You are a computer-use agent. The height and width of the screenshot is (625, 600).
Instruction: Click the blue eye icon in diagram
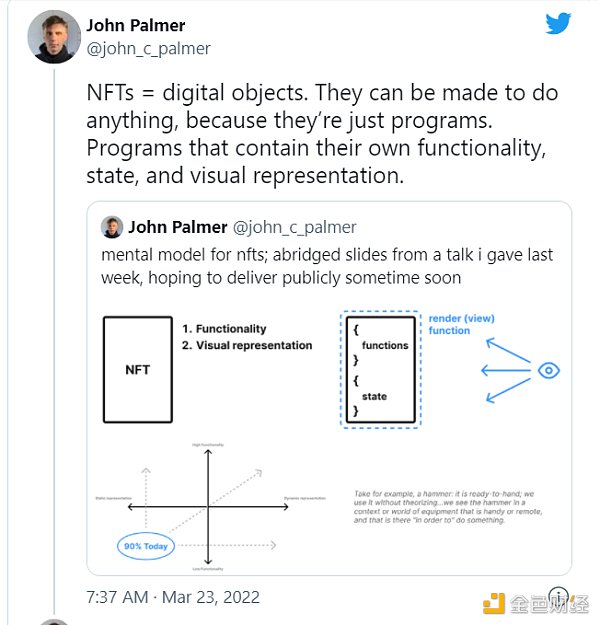pyautogui.click(x=549, y=370)
